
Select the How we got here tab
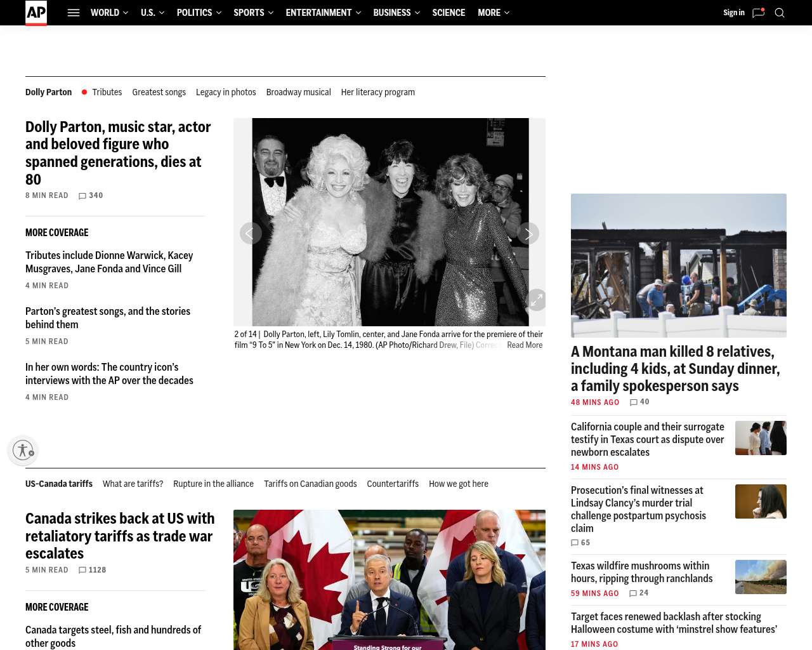tap(459, 484)
